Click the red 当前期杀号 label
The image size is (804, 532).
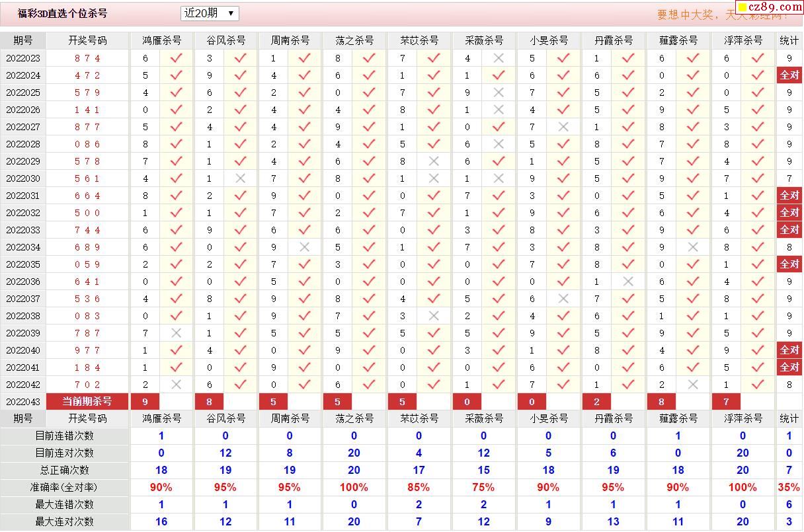87,402
